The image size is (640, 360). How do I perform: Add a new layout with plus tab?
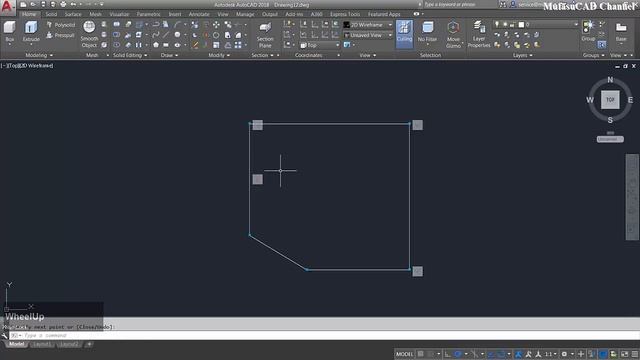click(89, 344)
